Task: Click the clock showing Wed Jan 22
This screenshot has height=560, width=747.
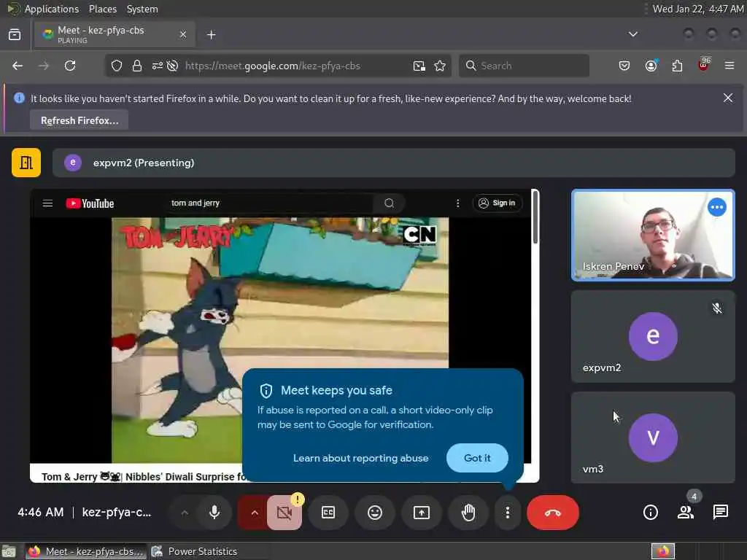Action: [x=698, y=9]
